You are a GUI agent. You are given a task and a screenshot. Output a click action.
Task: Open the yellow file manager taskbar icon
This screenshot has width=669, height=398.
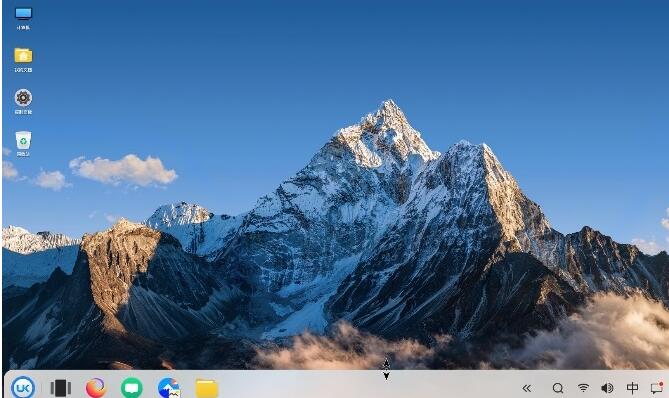pyautogui.click(x=207, y=388)
